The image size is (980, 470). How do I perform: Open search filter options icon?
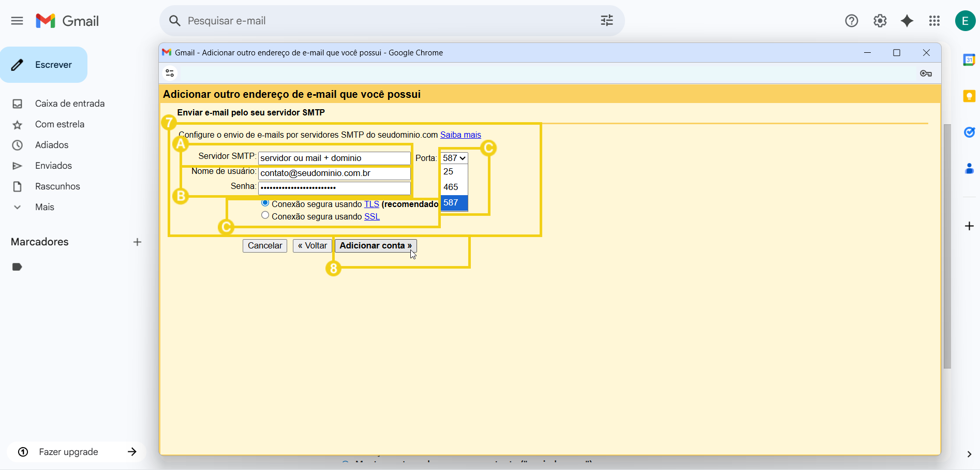607,21
